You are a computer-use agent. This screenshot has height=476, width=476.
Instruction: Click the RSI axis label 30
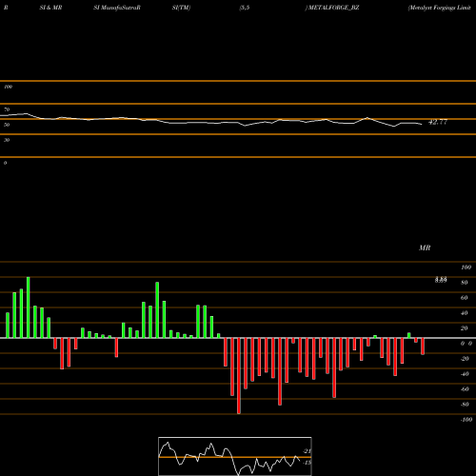pyautogui.click(x=7, y=140)
